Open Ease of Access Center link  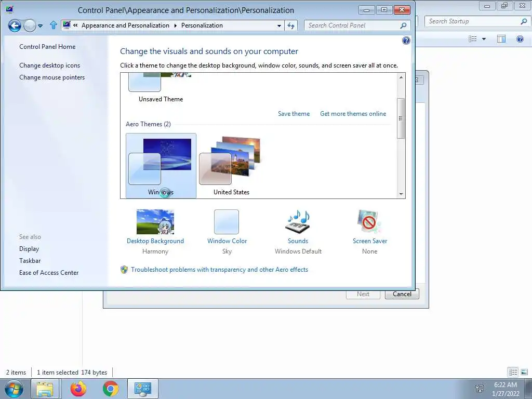(49, 272)
